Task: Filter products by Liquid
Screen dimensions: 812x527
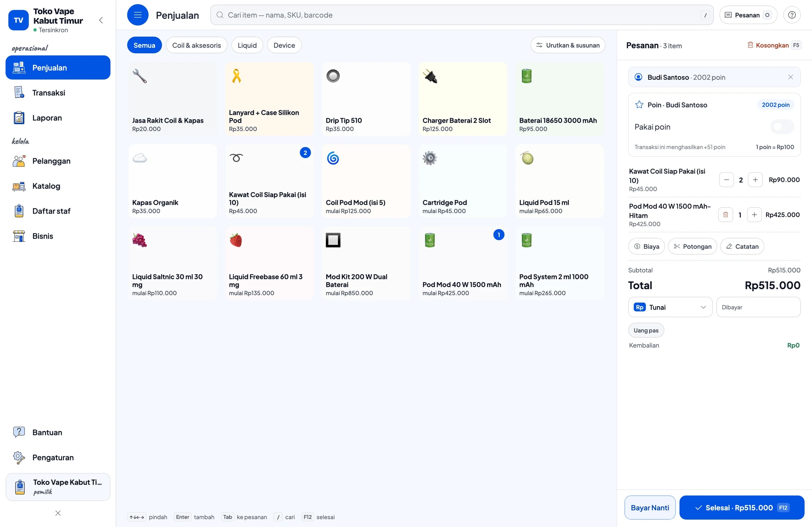Action: coord(247,45)
